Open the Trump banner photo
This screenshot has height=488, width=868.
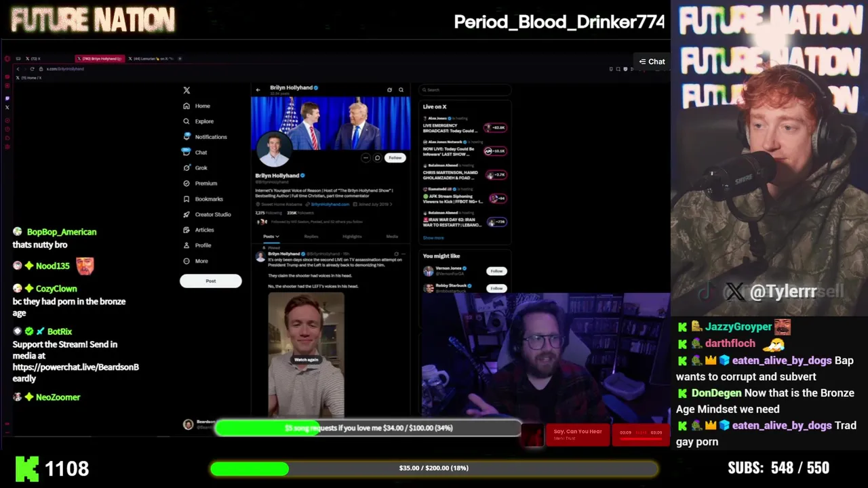click(x=330, y=122)
